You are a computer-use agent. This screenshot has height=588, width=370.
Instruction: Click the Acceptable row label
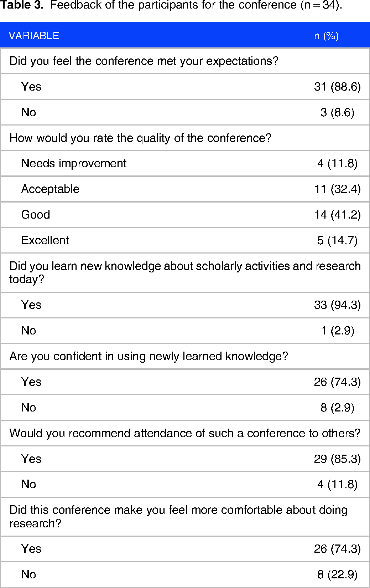click(50, 189)
